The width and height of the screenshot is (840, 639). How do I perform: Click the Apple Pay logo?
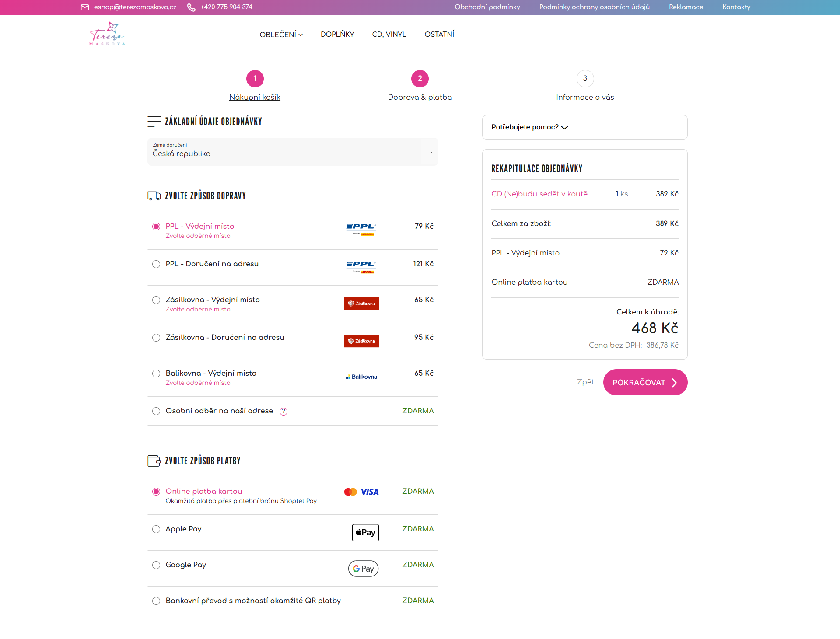point(365,532)
